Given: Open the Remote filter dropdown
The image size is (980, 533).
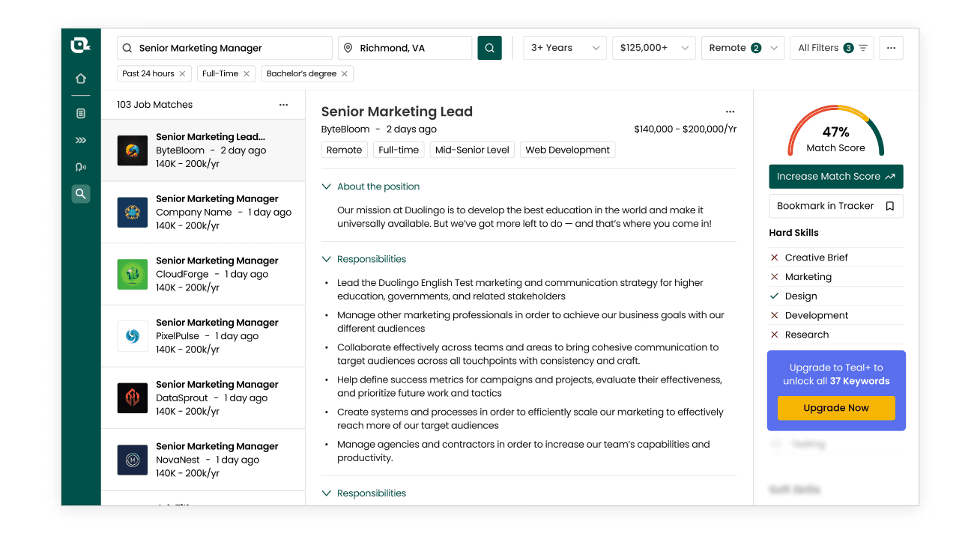Looking at the screenshot, I should point(743,48).
